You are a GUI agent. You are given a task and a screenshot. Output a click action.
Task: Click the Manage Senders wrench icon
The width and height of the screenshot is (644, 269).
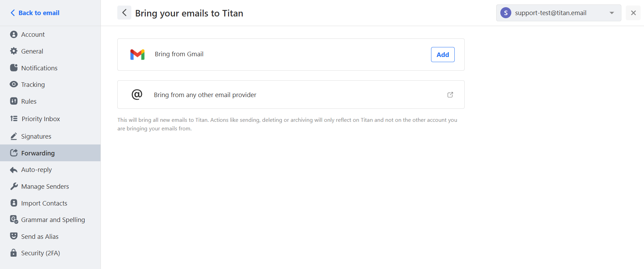point(14,186)
